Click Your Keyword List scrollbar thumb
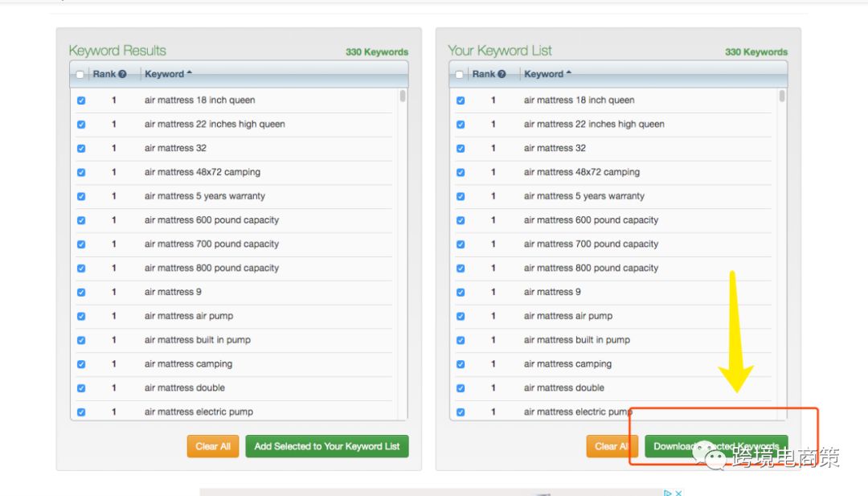Viewport: 868px width, 496px height. tap(782, 96)
